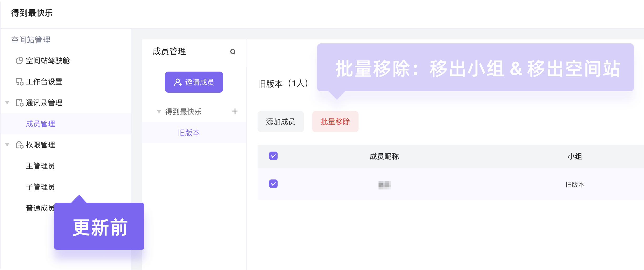Click the 添加成员 button
This screenshot has height=270, width=644.
tap(281, 122)
